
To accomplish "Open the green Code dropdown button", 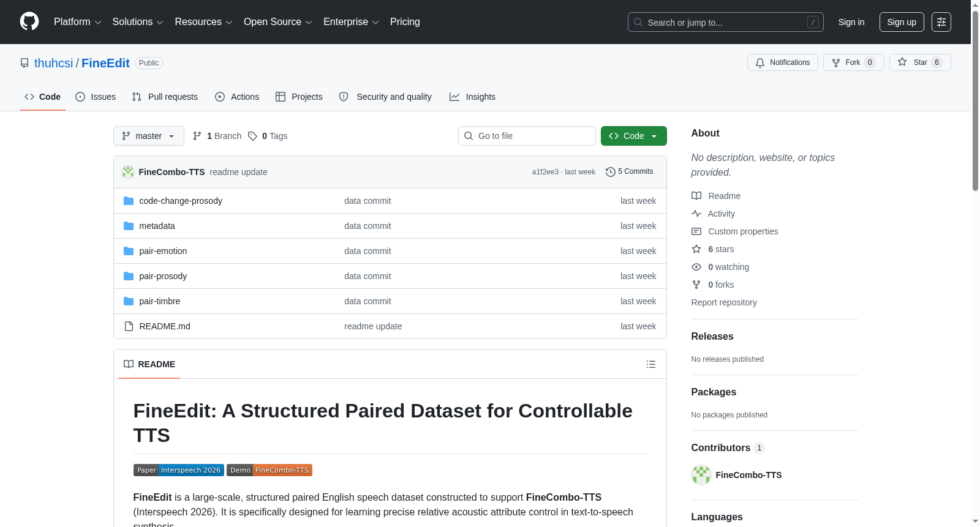I will tap(634, 136).
